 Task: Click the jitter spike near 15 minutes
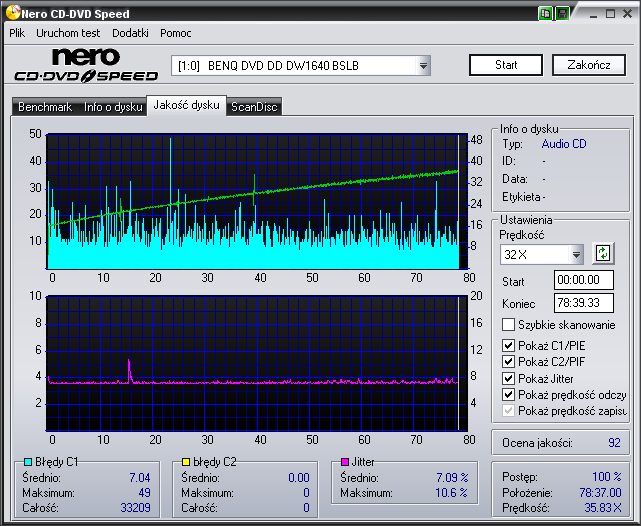129,370
